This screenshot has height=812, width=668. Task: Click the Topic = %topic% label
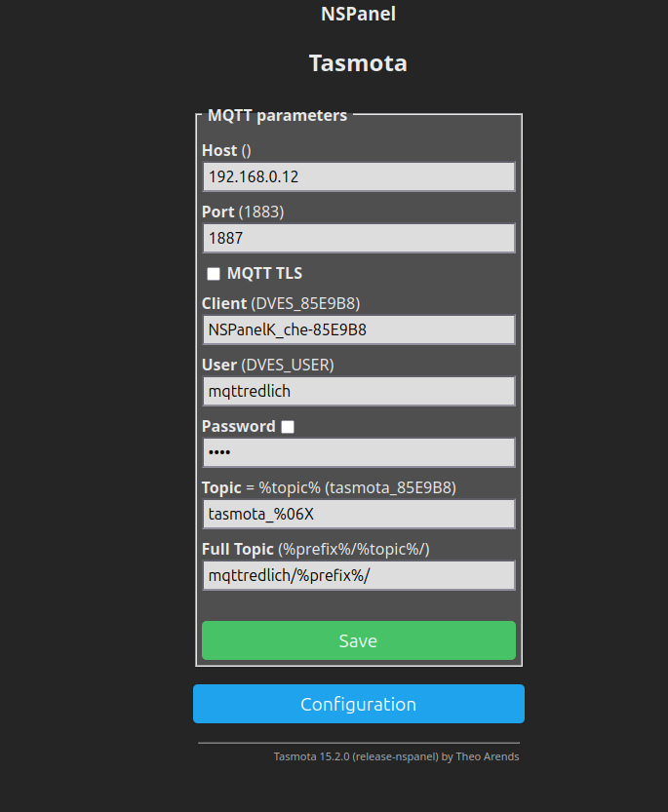[329, 487]
